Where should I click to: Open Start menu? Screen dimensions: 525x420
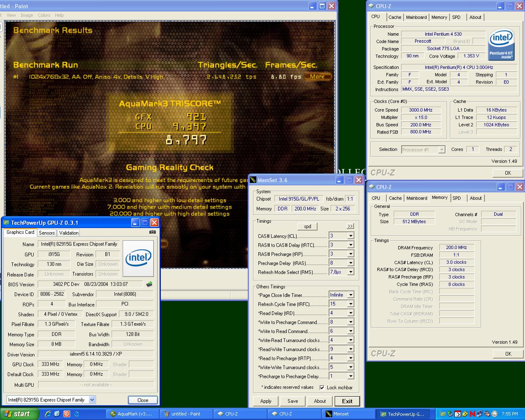click(19, 414)
